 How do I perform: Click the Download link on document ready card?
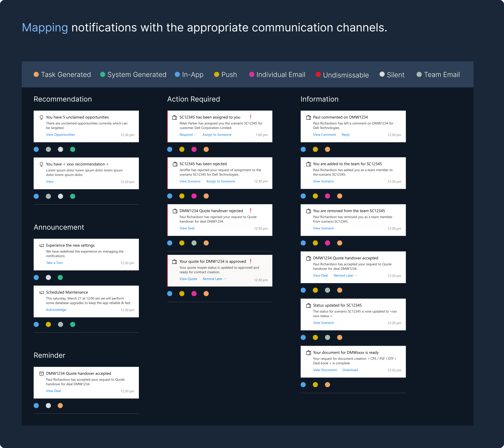pyautogui.click(x=350, y=370)
